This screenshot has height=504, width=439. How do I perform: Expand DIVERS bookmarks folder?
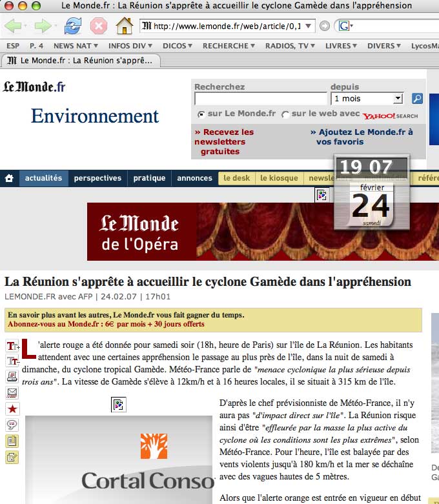[384, 46]
